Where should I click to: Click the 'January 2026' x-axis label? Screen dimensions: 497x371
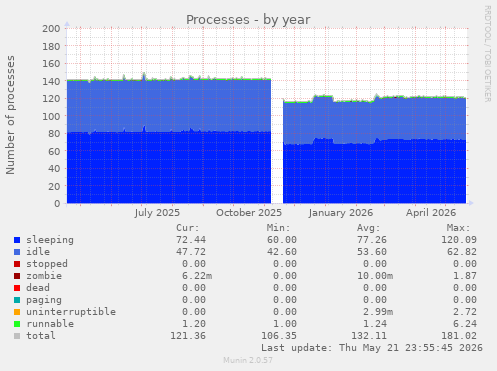click(x=341, y=213)
